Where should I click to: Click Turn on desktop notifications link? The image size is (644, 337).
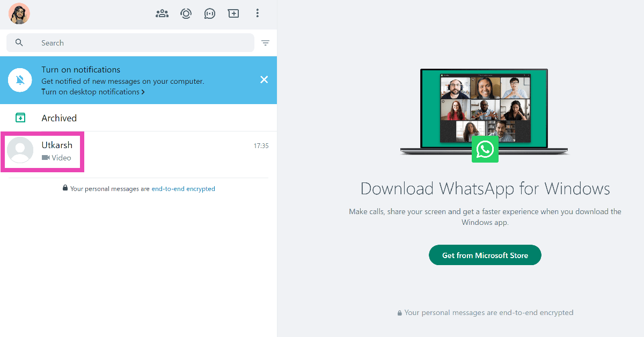(90, 92)
